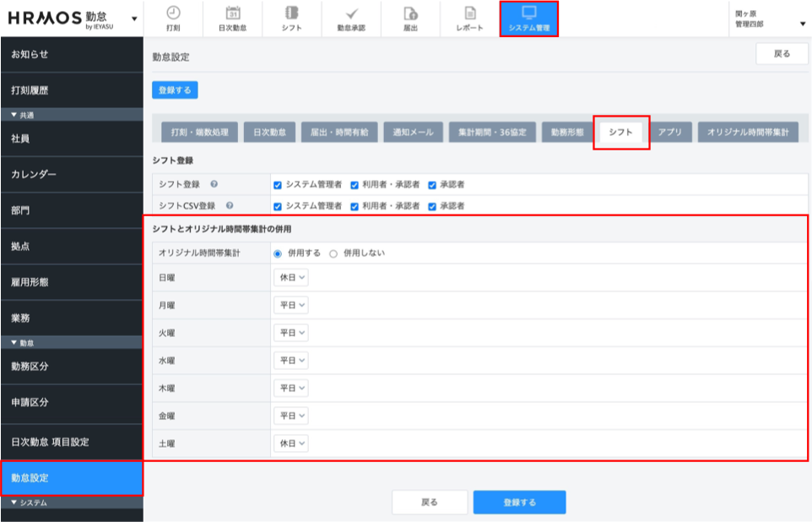
Task: Select the 併用しない radio button
Action: [x=333, y=253]
